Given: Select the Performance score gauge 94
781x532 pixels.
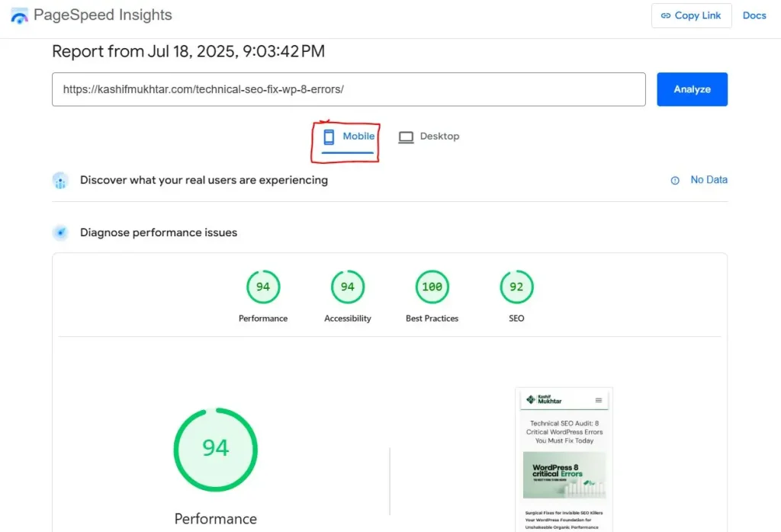Looking at the screenshot, I should click(x=263, y=287).
